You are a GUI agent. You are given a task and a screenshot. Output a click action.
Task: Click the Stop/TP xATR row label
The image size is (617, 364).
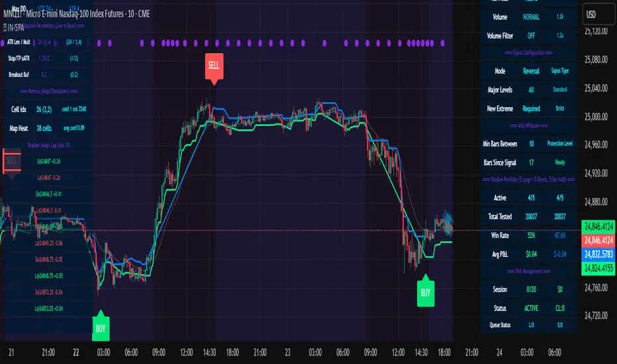click(x=19, y=58)
